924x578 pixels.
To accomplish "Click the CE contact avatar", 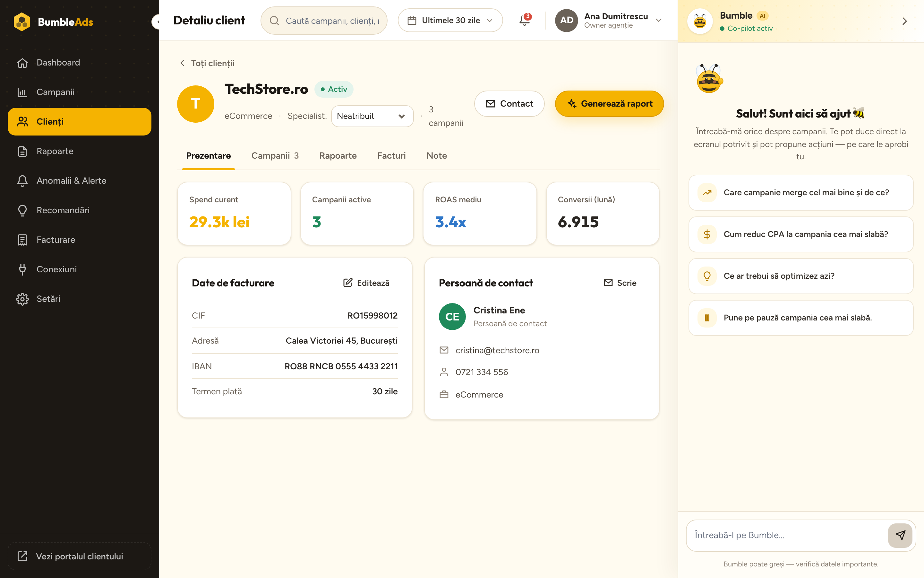I will click(x=452, y=317).
